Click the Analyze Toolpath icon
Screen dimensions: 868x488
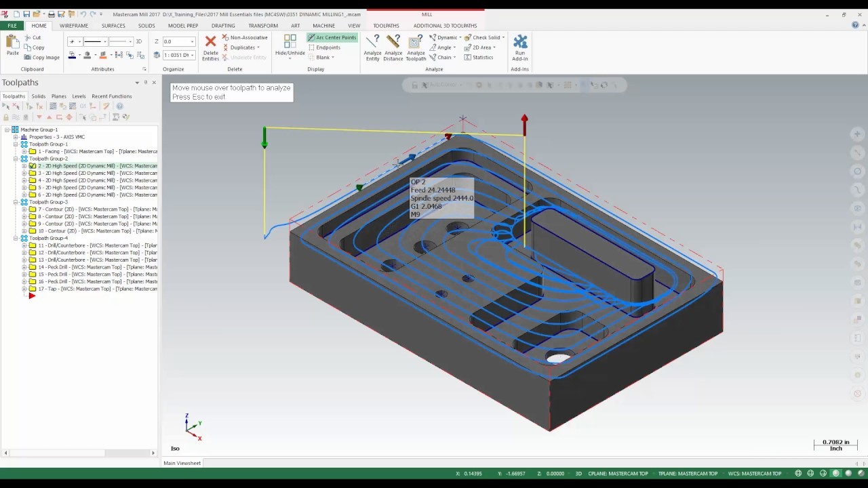point(416,43)
